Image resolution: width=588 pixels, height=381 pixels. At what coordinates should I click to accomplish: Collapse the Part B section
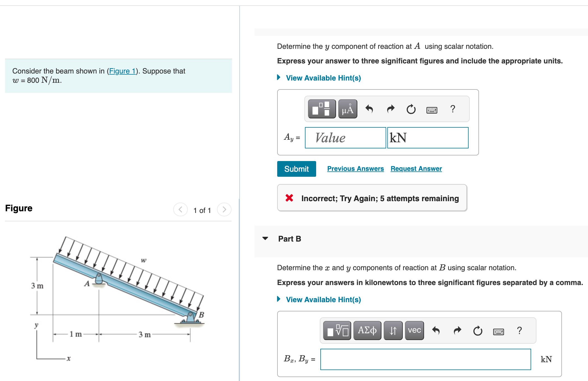coord(265,239)
